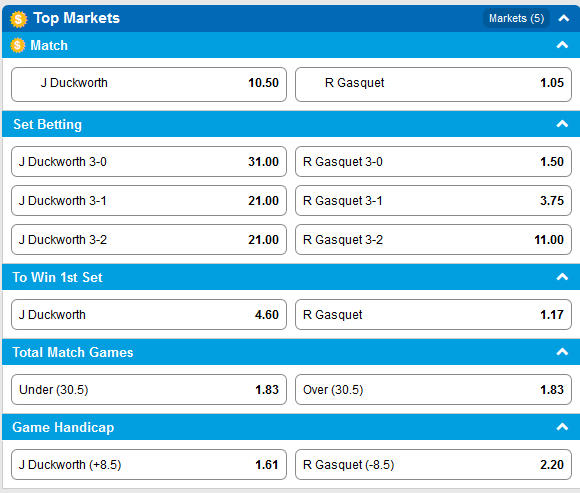Viewport: 580px width, 493px height.
Task: Pick J Duckworth 3-0 set betting
Action: pos(149,162)
